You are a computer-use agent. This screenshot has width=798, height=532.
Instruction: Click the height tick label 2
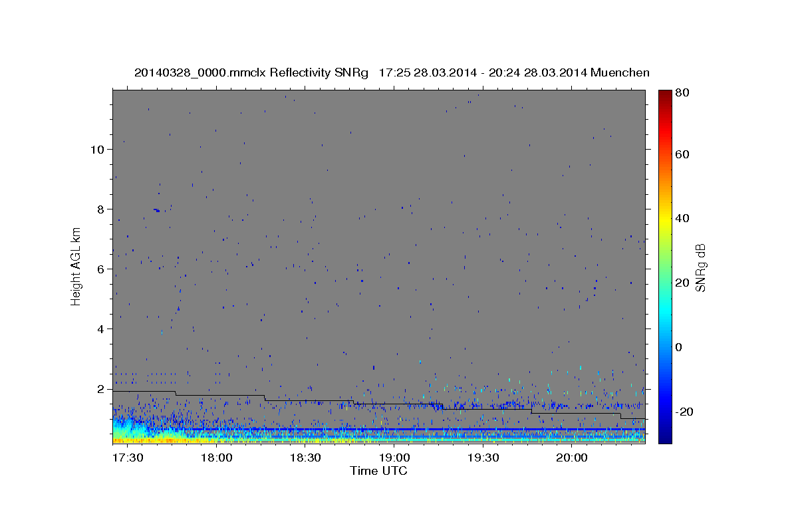click(99, 389)
